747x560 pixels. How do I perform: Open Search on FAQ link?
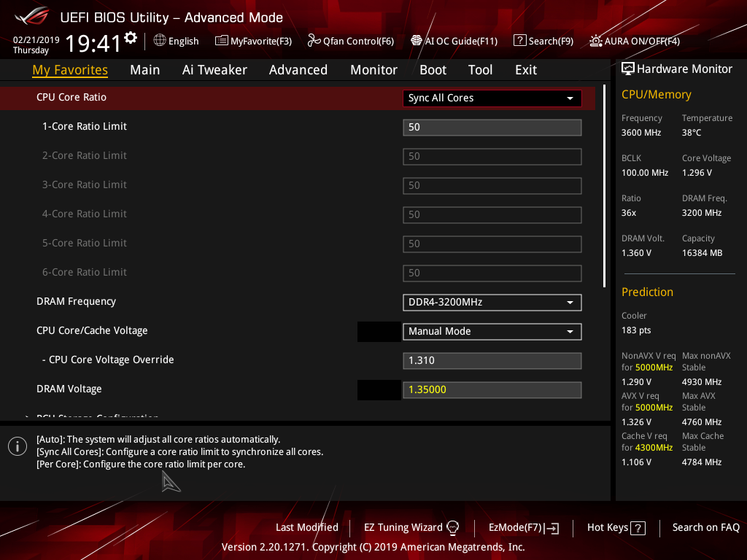705,527
